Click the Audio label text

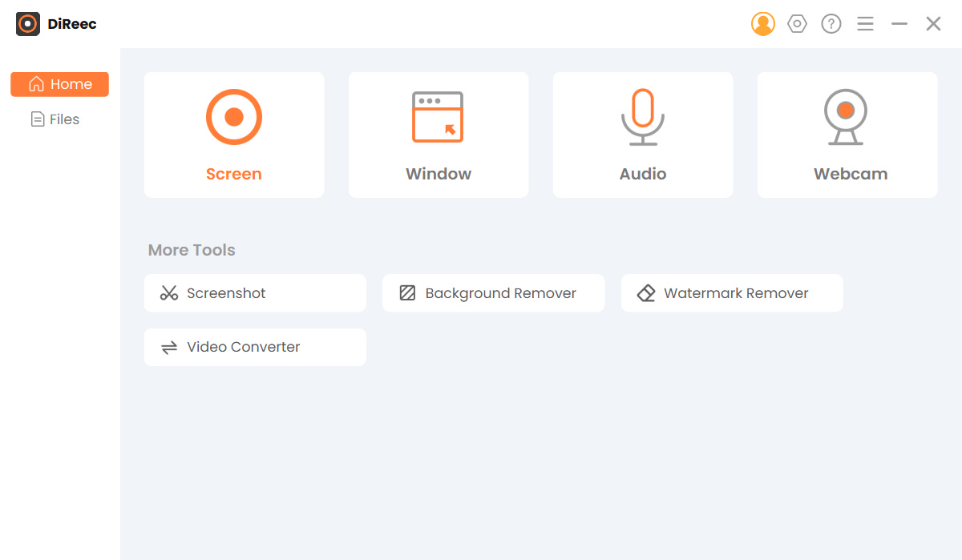coord(643,174)
